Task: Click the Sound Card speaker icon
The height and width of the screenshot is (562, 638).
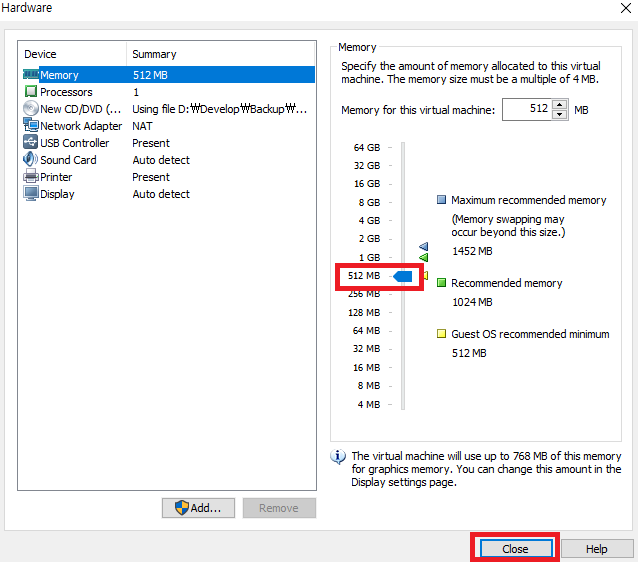Action: click(x=31, y=160)
